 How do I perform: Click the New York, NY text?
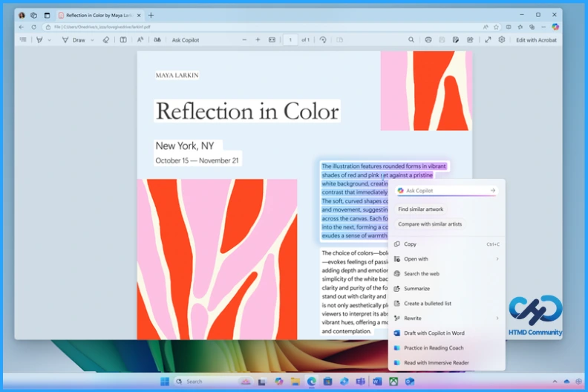coord(185,146)
